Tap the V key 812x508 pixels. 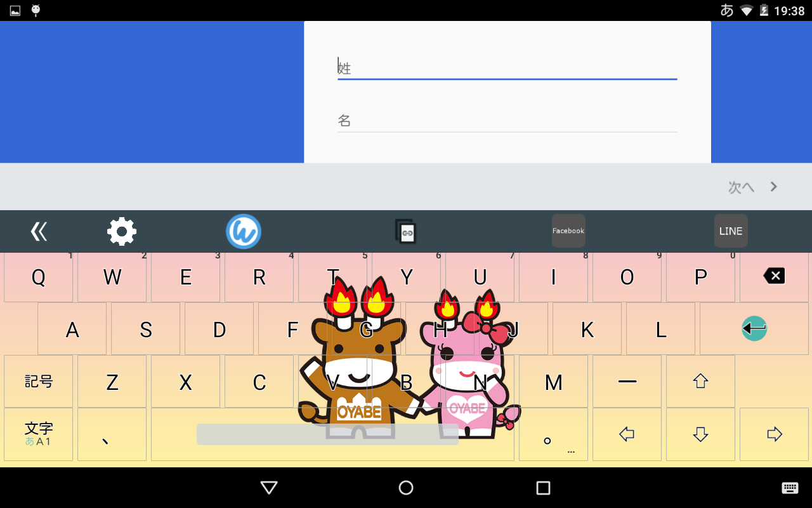coord(332,381)
